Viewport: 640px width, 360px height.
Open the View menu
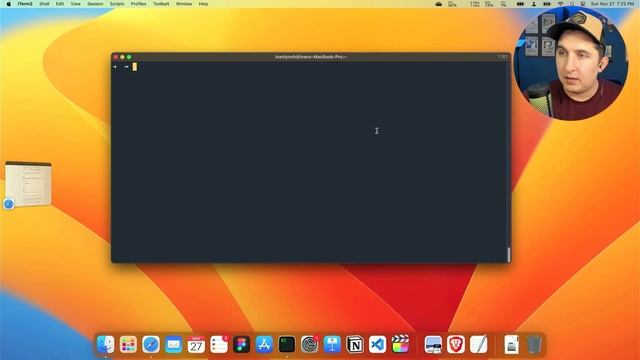click(x=76, y=4)
